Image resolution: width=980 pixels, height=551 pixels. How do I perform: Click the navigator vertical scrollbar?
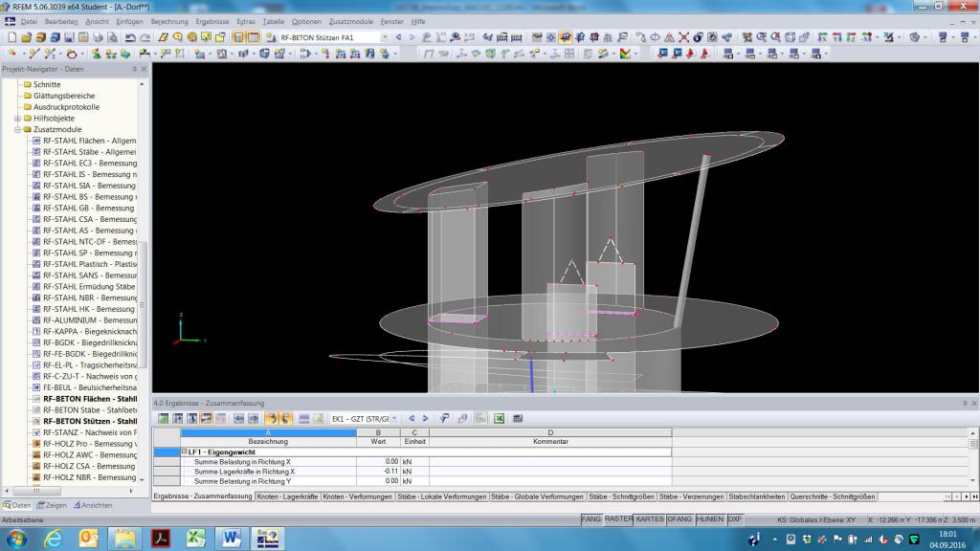coord(142,303)
